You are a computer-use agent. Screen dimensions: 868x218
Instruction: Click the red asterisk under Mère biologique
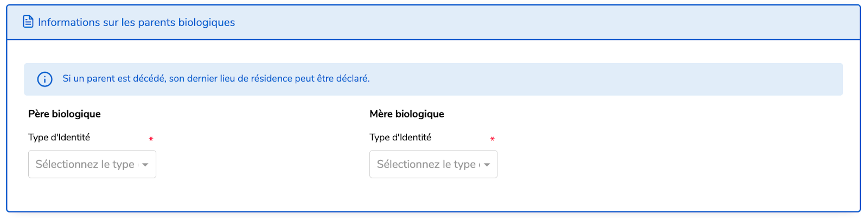(492, 139)
